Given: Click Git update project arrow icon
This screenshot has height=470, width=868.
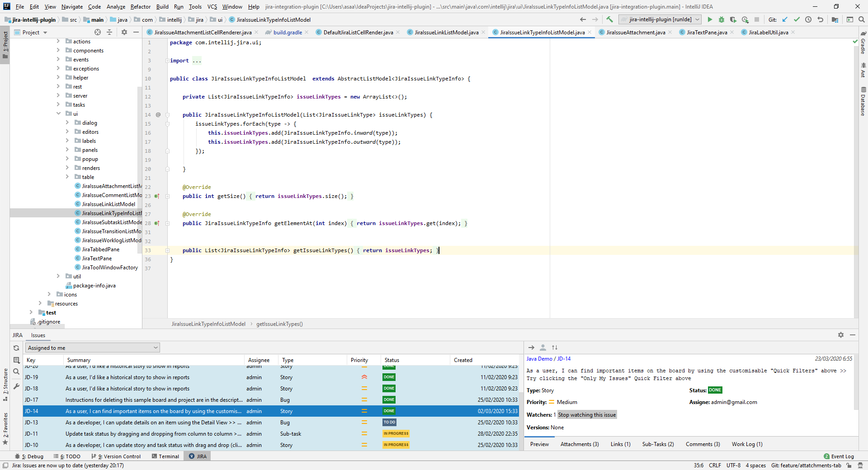Looking at the screenshot, I should pos(785,19).
